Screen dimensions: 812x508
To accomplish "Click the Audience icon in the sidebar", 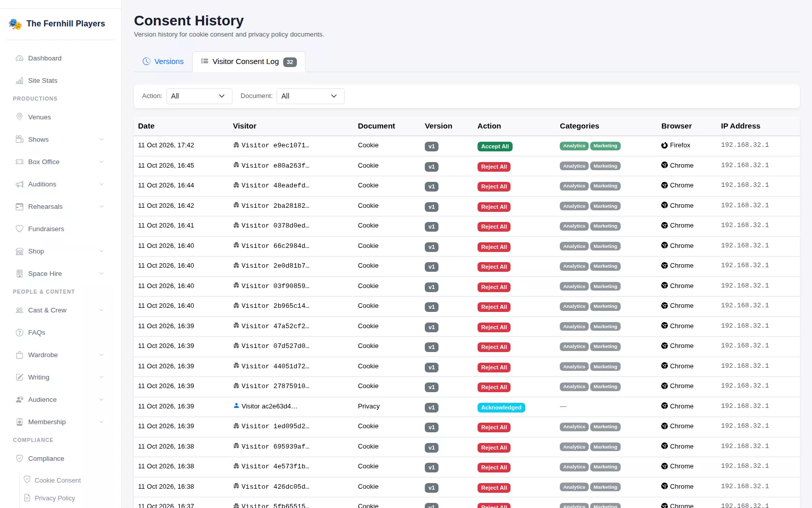I will point(19,399).
